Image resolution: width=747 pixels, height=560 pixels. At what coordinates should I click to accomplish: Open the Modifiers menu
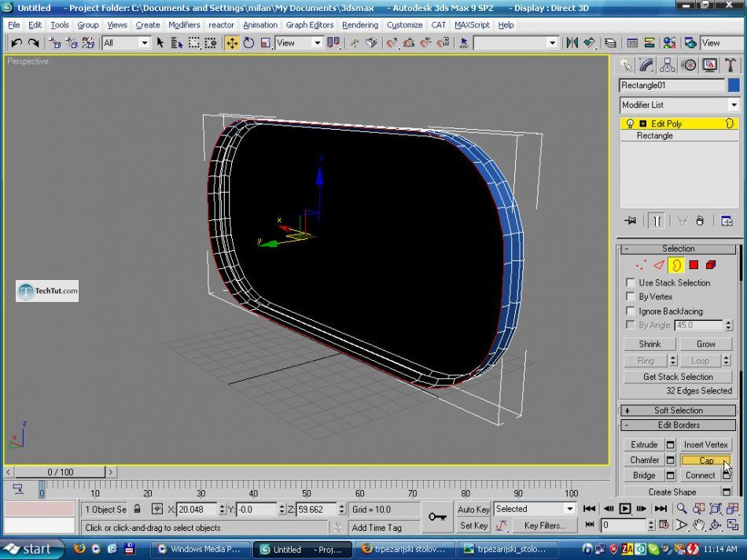184,25
